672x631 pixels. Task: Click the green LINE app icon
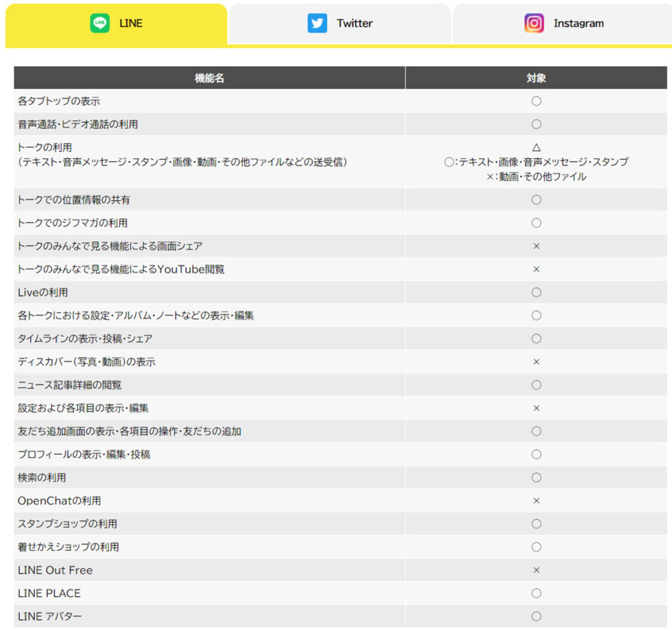[100, 23]
